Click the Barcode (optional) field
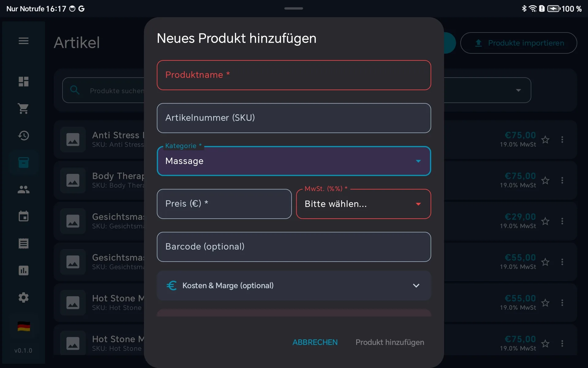588x368 pixels. point(294,247)
